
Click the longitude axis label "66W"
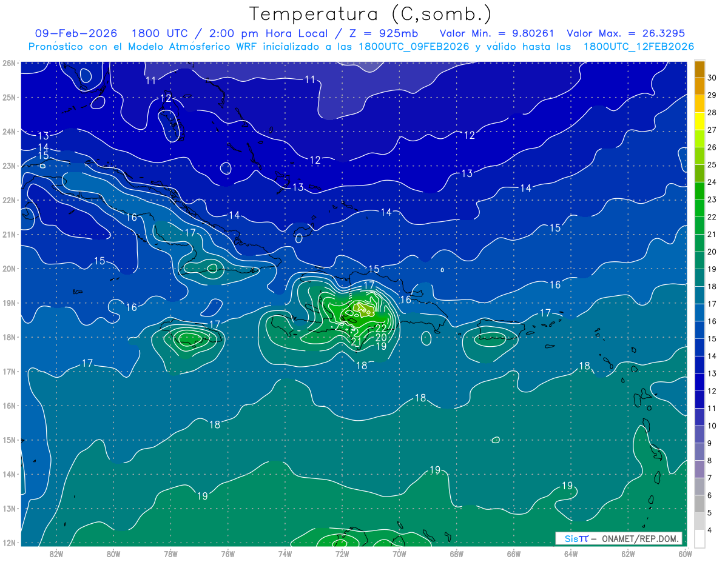click(x=514, y=554)
